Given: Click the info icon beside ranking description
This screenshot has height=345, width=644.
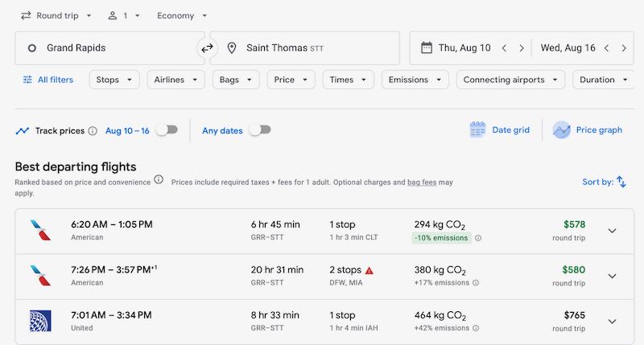Looking at the screenshot, I should (x=159, y=180).
